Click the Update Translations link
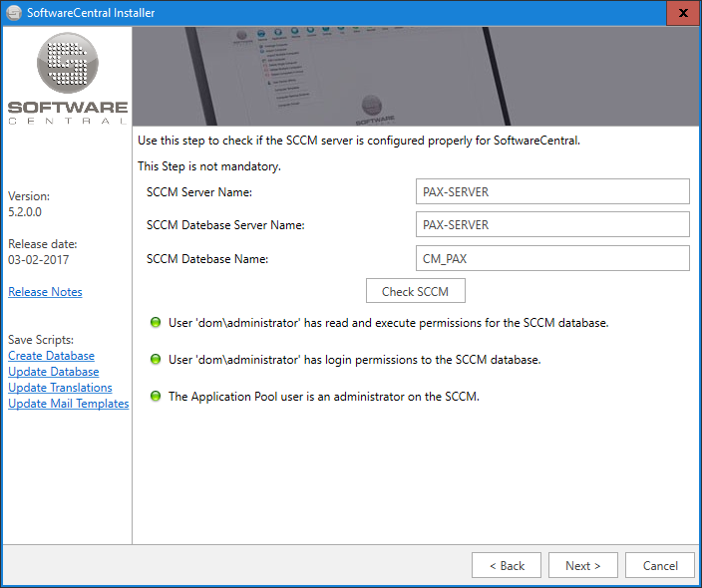 pyautogui.click(x=60, y=388)
